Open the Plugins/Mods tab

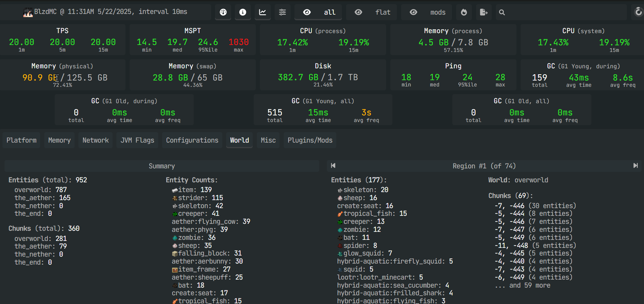[310, 140]
